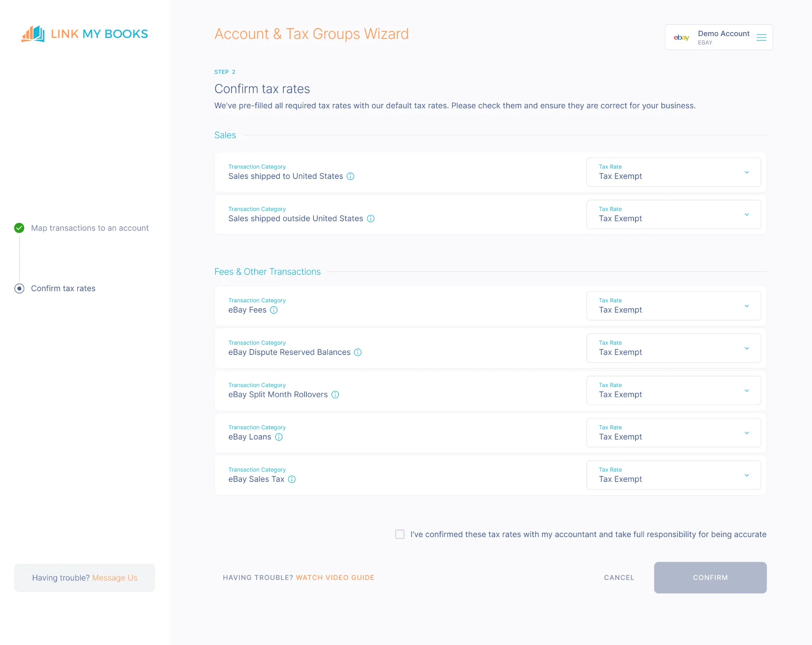Image resolution: width=812 pixels, height=645 pixels.
Task: Click 'eBay Dispute Reserved Balances' text
Action: [289, 352]
